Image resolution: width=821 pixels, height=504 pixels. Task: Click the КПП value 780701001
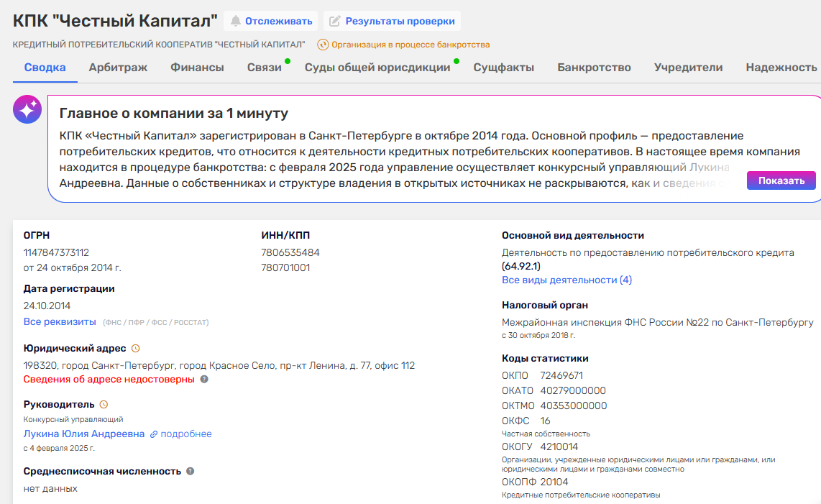tap(285, 267)
